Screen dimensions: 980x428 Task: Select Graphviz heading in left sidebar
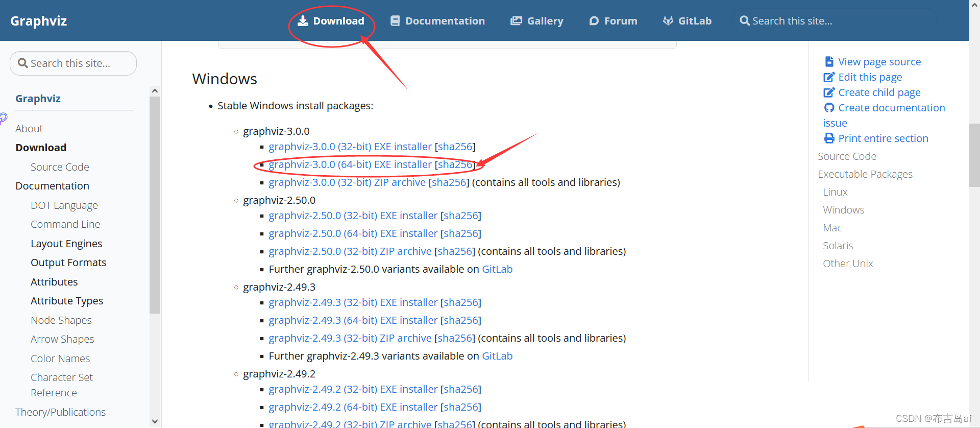pyautogui.click(x=38, y=99)
